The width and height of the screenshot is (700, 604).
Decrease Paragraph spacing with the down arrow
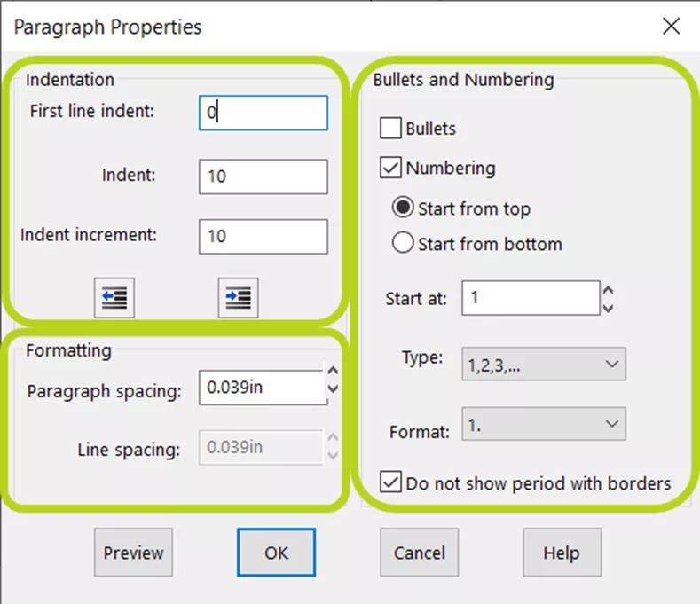(x=333, y=388)
